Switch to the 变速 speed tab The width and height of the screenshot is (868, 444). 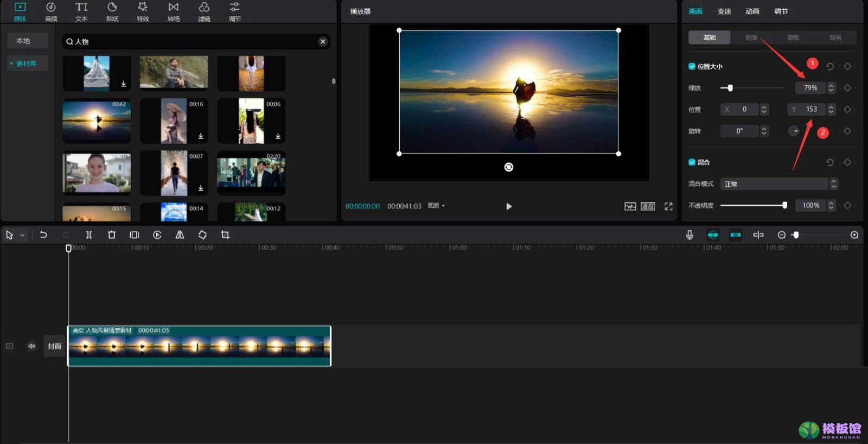tap(724, 11)
